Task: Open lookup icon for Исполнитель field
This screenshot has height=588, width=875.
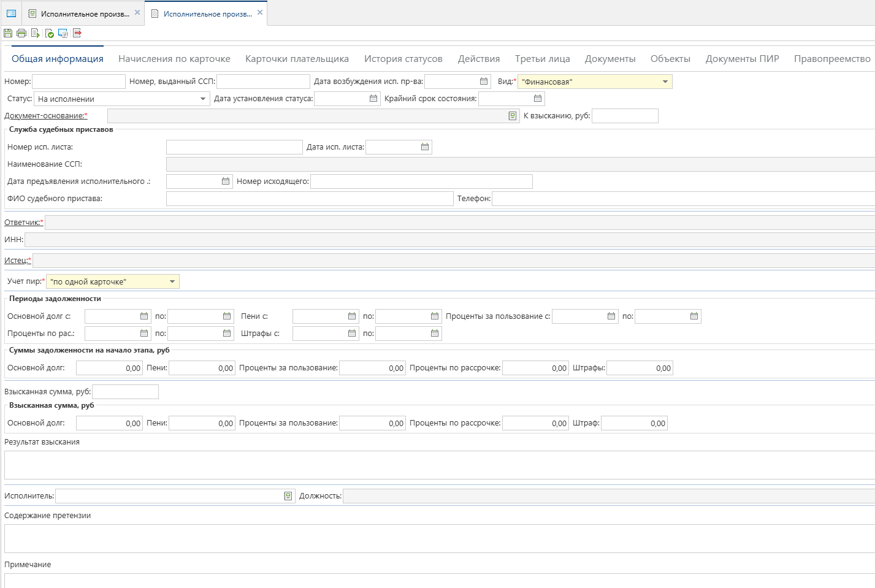Action: pos(288,496)
